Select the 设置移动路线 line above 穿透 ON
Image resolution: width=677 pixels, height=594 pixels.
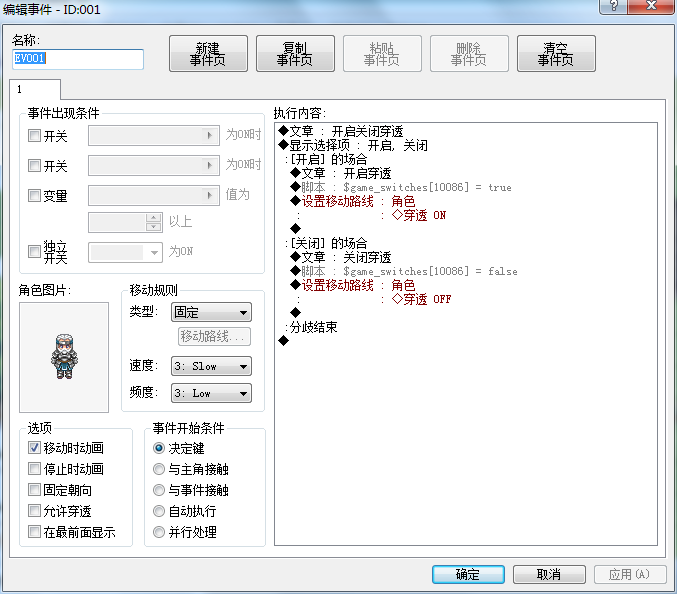353,201
